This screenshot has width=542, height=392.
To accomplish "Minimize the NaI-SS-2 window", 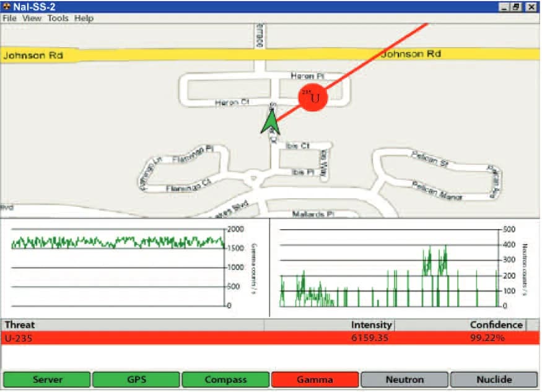I will 504,7.
